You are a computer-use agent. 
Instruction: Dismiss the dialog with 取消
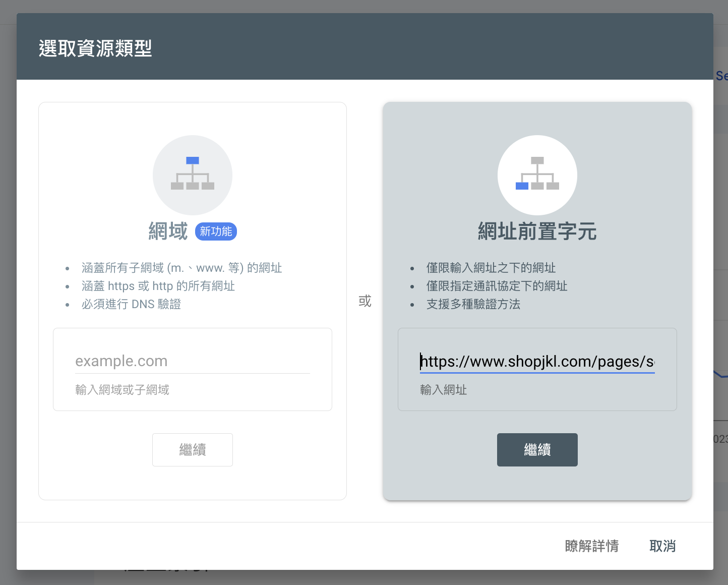tap(662, 546)
